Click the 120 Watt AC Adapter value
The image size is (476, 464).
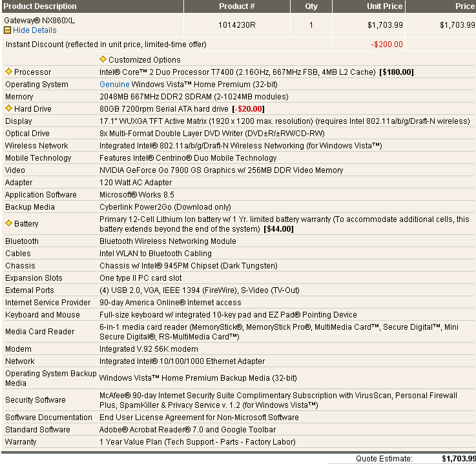coord(136,182)
